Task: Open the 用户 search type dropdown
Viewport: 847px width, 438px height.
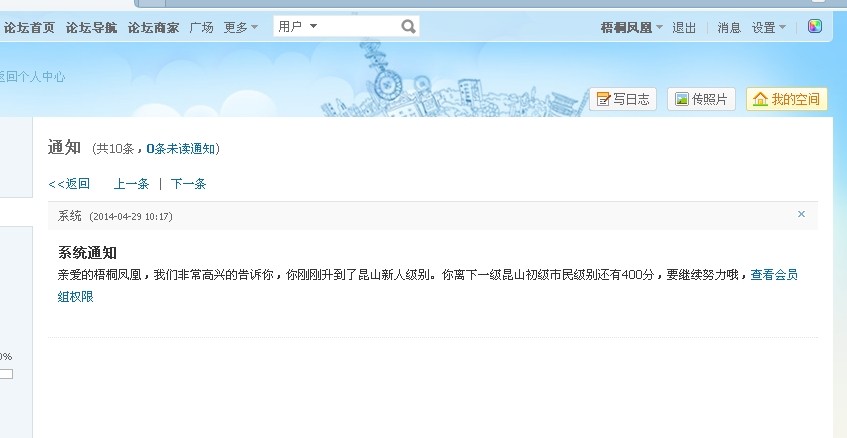Action: (298, 26)
